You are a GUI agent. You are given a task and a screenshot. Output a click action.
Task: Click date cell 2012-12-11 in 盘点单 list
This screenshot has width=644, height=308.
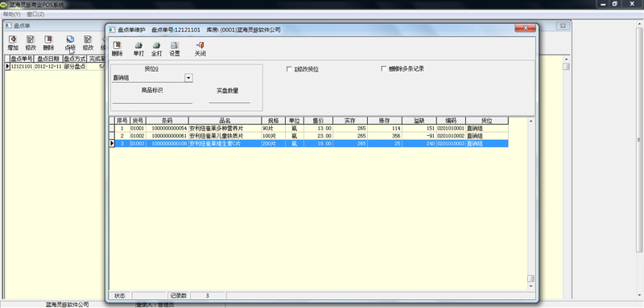click(x=48, y=66)
